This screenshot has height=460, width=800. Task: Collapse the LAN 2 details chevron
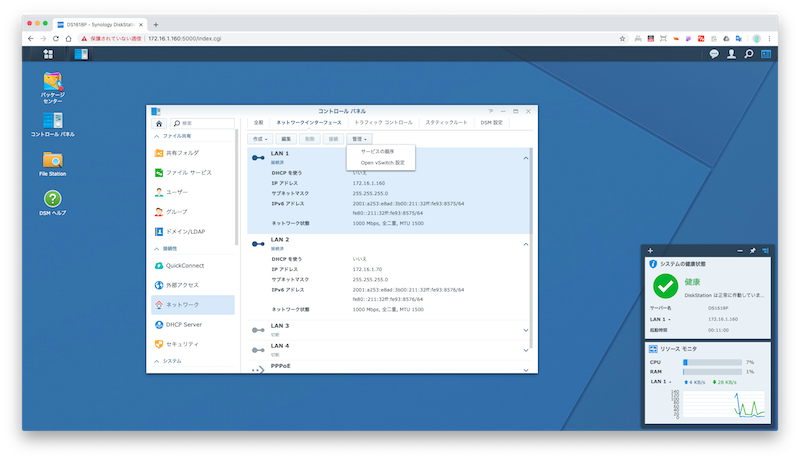point(526,244)
